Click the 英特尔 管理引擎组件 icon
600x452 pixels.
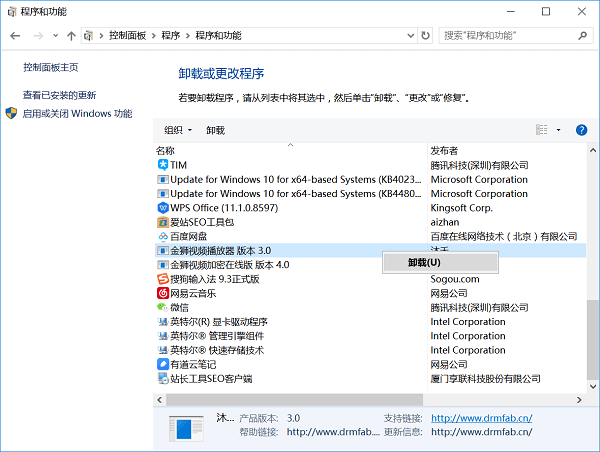click(x=163, y=336)
